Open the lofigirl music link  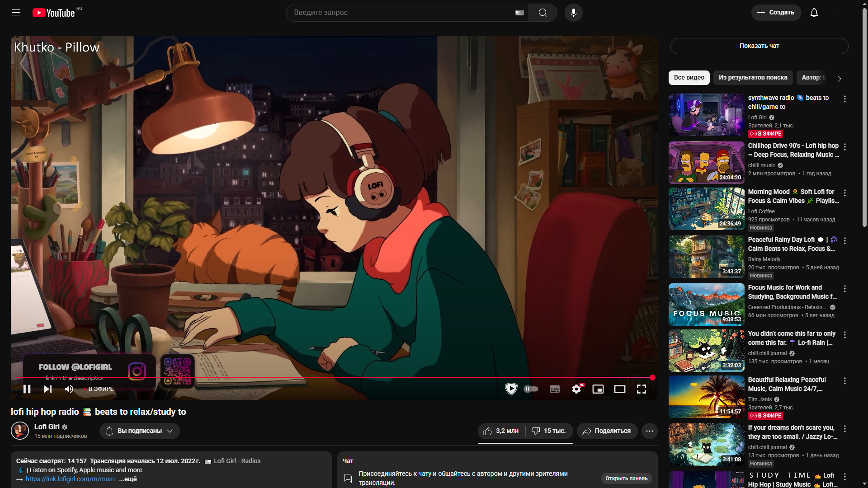tap(71, 479)
